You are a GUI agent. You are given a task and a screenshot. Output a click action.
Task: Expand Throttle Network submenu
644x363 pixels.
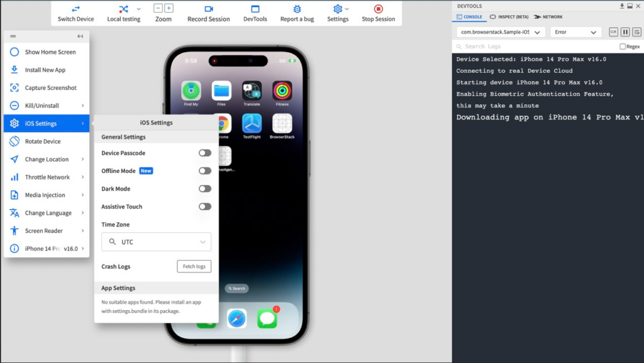pos(82,177)
